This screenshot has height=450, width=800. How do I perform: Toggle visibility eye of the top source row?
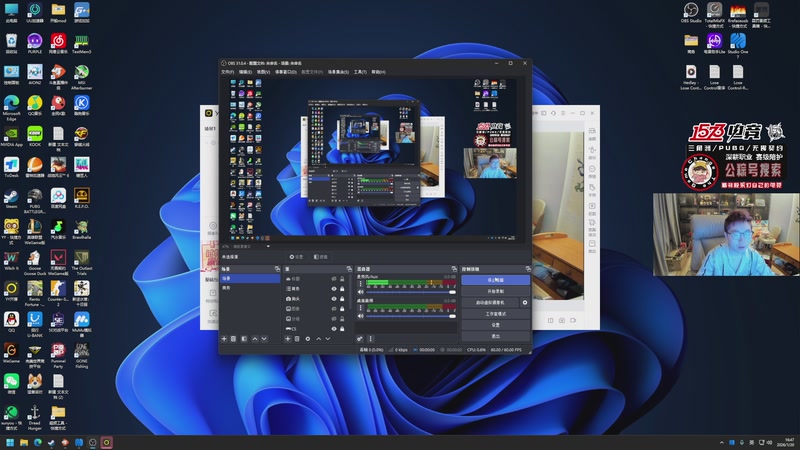[334, 279]
